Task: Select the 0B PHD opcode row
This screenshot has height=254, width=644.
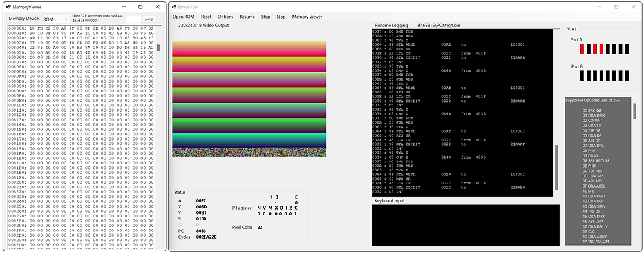Action: tap(589, 166)
